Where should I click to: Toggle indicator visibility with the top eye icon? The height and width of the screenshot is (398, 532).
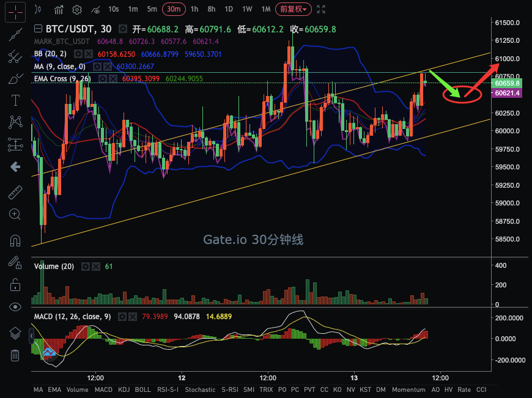point(95,9)
